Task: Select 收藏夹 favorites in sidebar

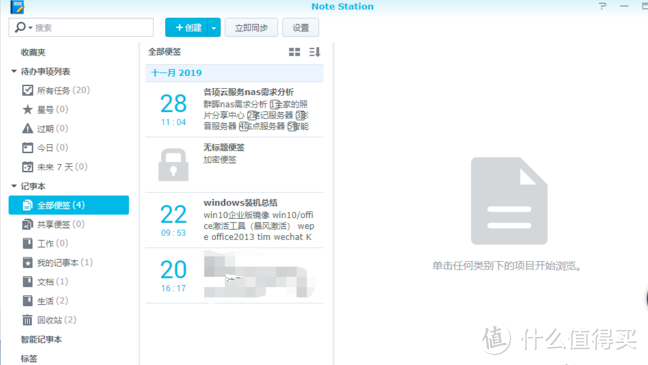Action: click(33, 52)
